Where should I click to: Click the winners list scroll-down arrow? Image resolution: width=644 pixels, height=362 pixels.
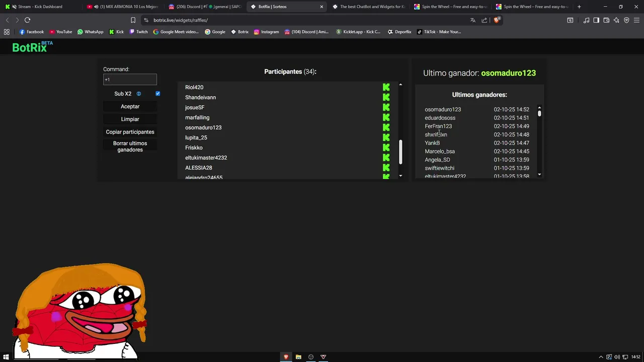tap(539, 174)
